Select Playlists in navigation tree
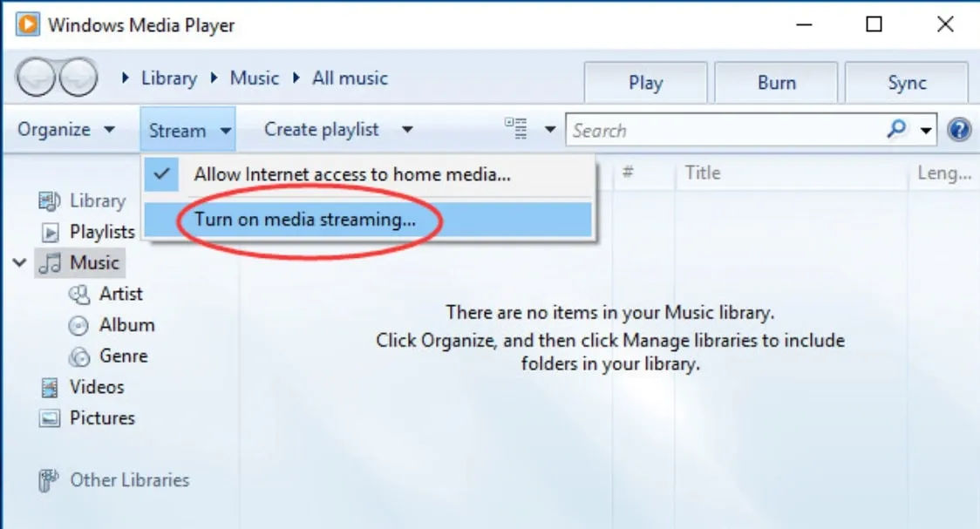 coord(103,233)
